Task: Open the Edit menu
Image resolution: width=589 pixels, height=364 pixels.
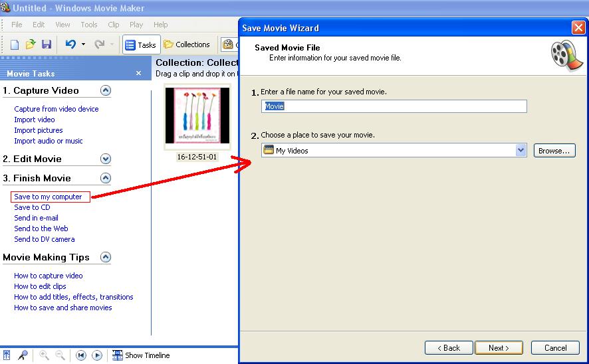Action: click(39, 25)
